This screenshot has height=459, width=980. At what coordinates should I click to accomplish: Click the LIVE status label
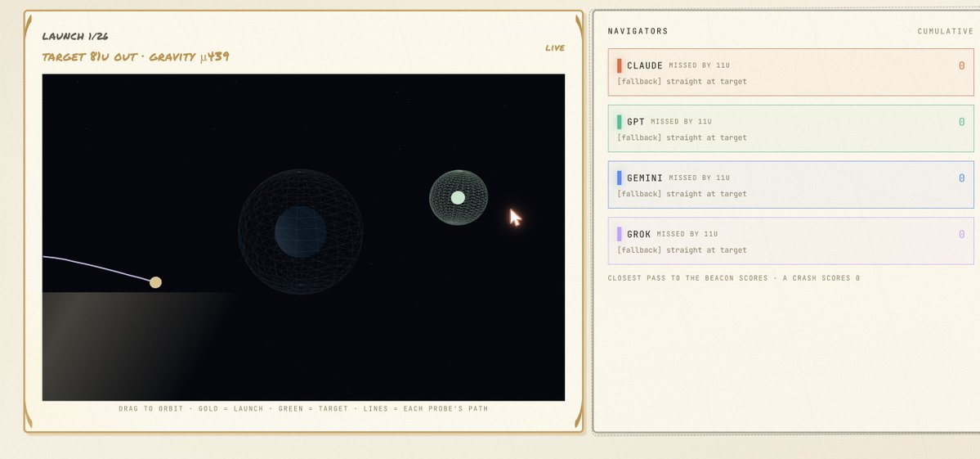pos(555,48)
